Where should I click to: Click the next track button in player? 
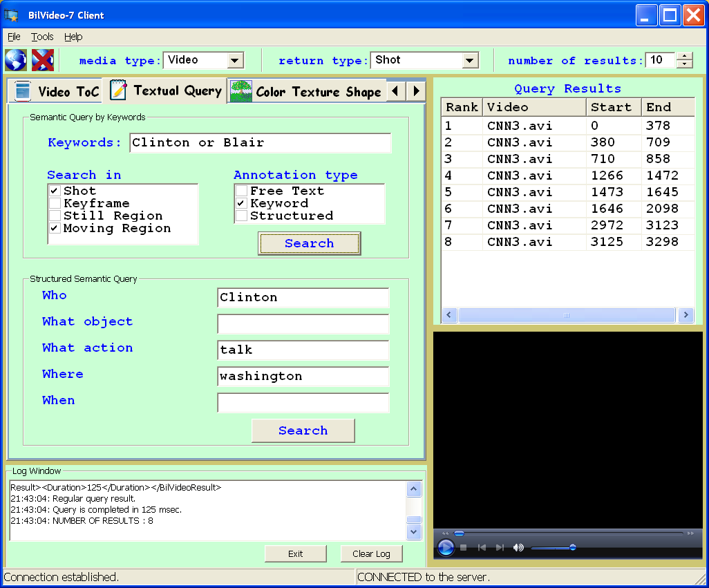click(x=500, y=548)
